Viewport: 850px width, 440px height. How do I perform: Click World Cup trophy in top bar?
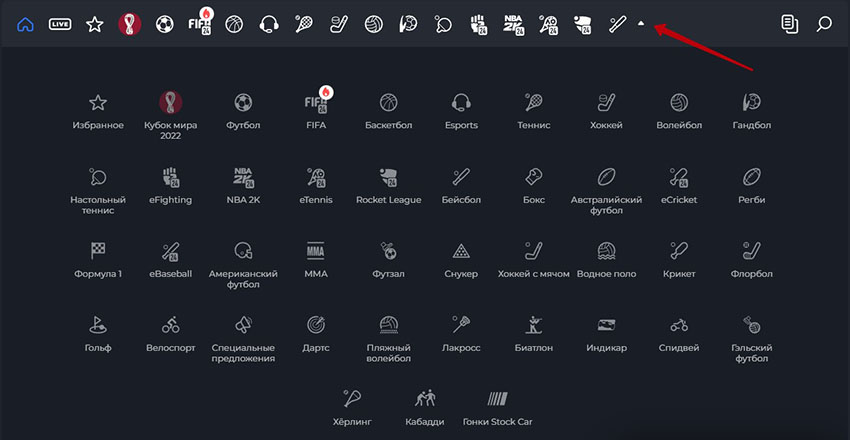(x=130, y=24)
